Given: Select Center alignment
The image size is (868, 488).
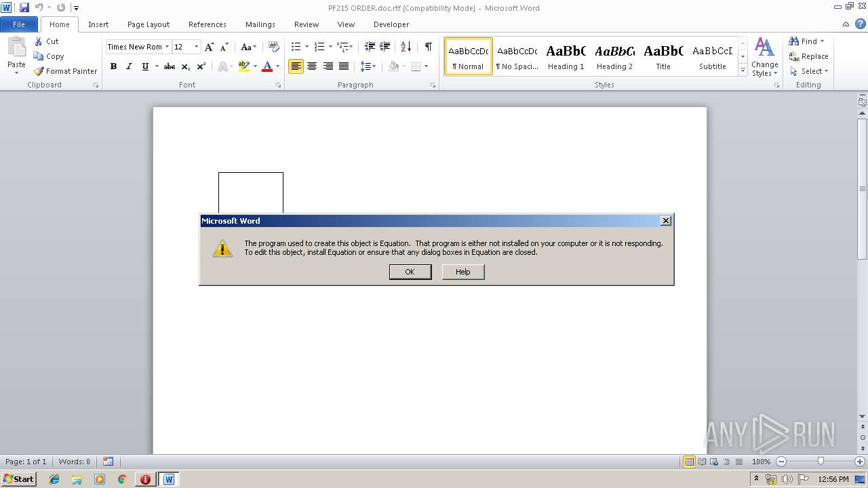Looking at the screenshot, I should pyautogui.click(x=312, y=66).
